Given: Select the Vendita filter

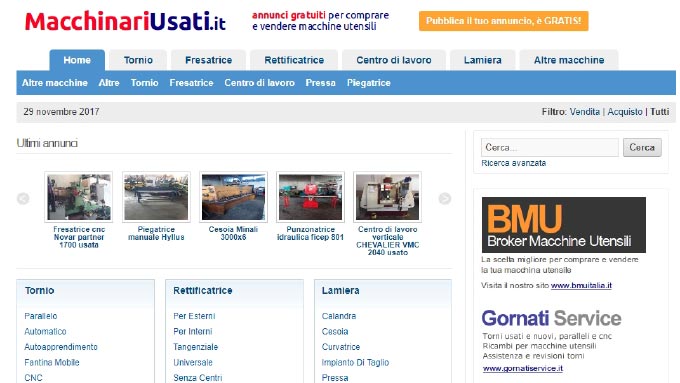Looking at the screenshot, I should (585, 112).
